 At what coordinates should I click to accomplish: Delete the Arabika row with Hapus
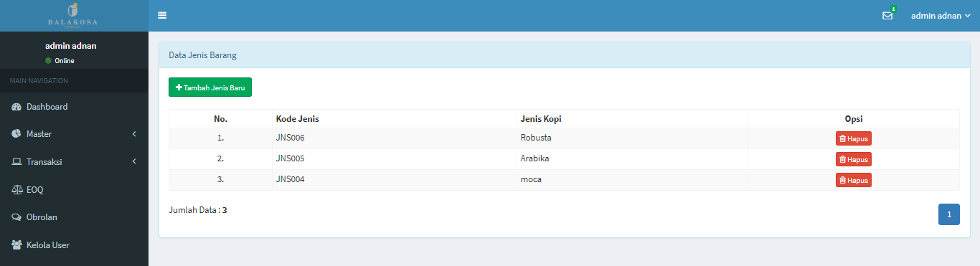tap(853, 159)
